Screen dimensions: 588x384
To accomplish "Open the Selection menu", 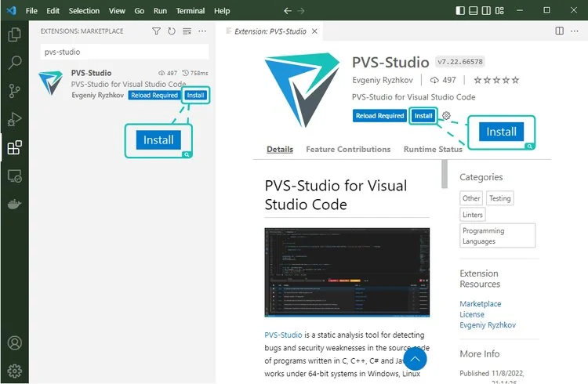I will click(84, 11).
